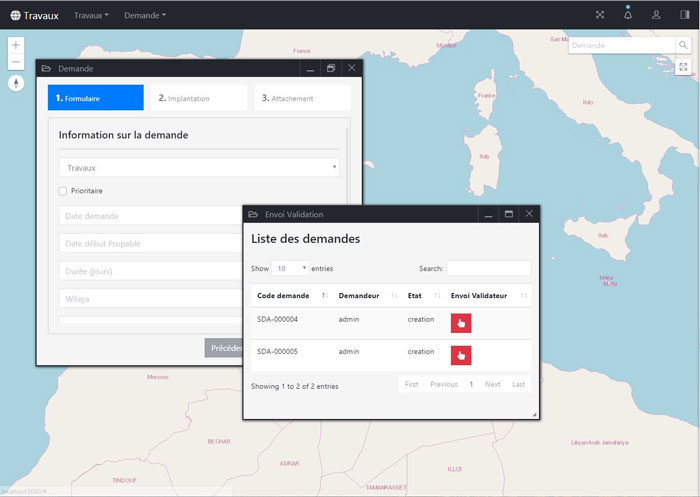700x497 pixels.
Task: Toggle the sidebar panel icon in navbar
Action: (684, 15)
